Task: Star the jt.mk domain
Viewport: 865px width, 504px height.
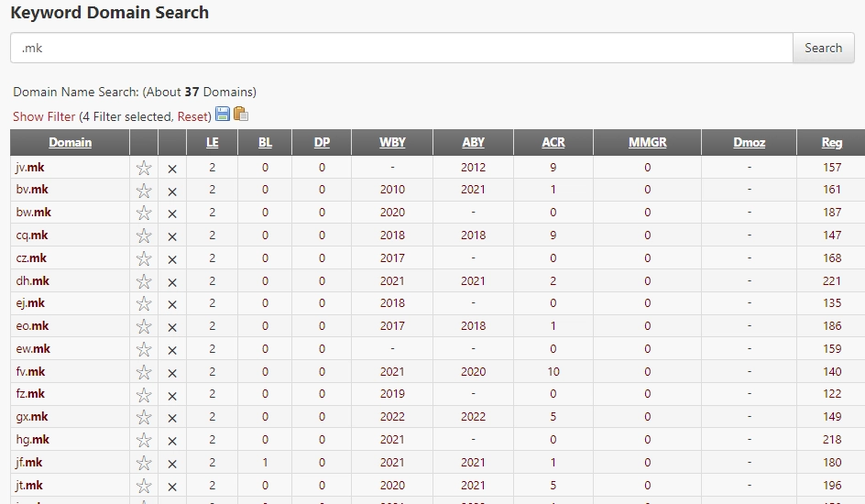Action: click(144, 486)
